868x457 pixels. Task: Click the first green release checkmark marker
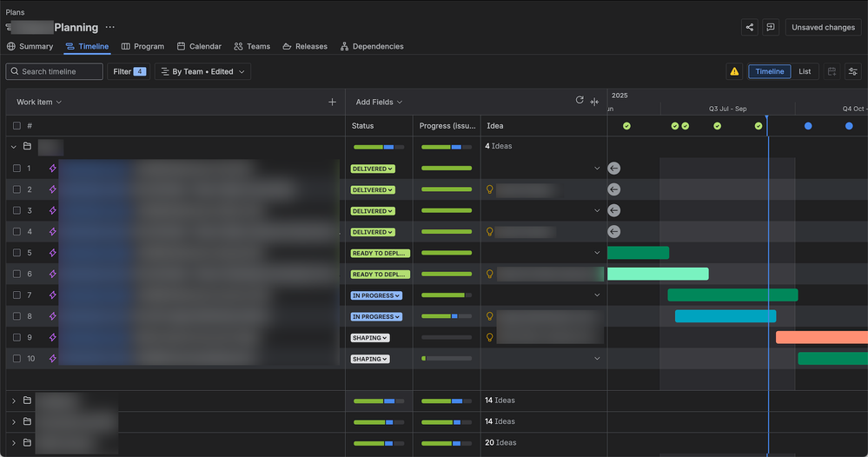pos(626,126)
